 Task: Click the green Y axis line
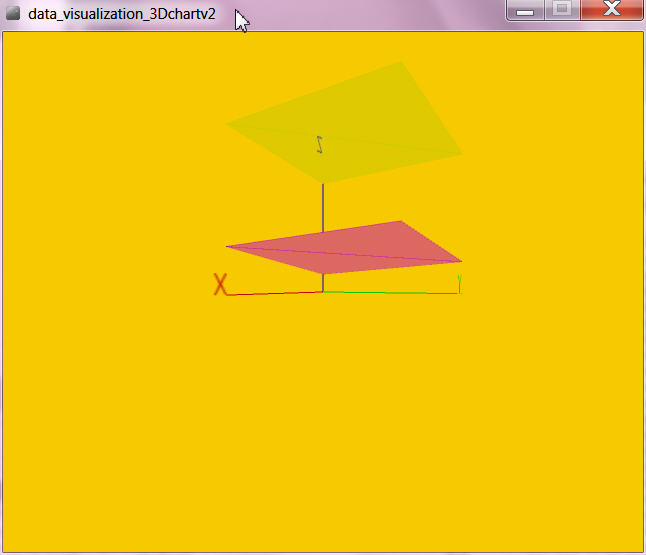[x=390, y=293]
